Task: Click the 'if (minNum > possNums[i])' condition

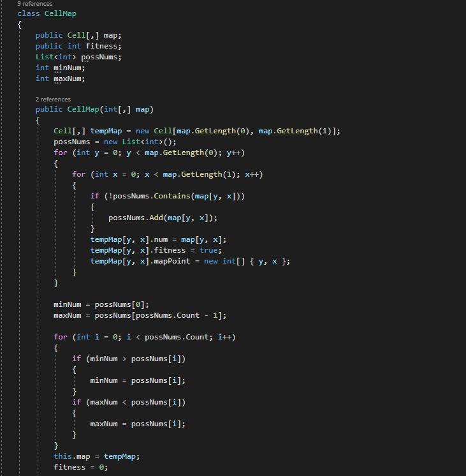Action: [x=128, y=359]
